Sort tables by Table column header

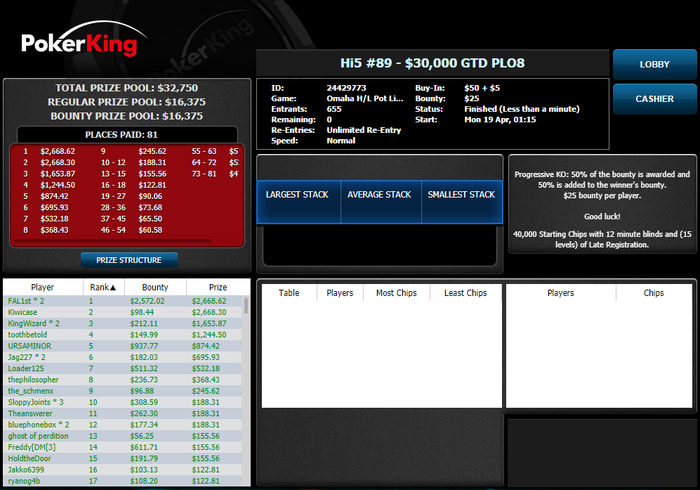coord(289,293)
